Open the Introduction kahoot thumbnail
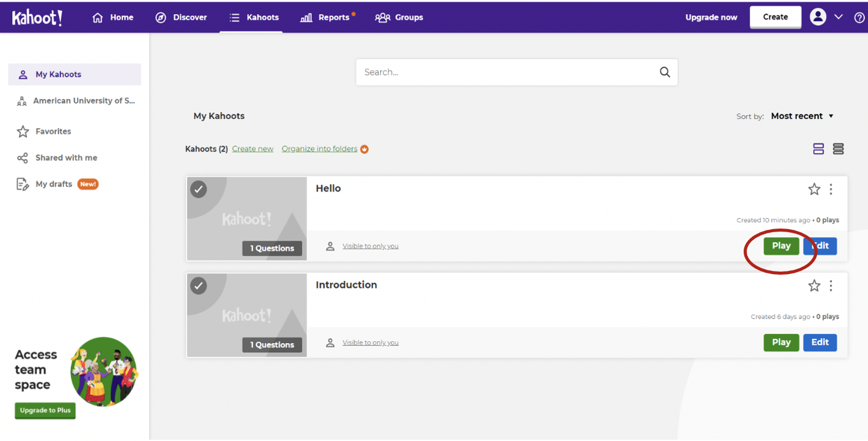Viewport: 868px width, 441px height. click(247, 315)
